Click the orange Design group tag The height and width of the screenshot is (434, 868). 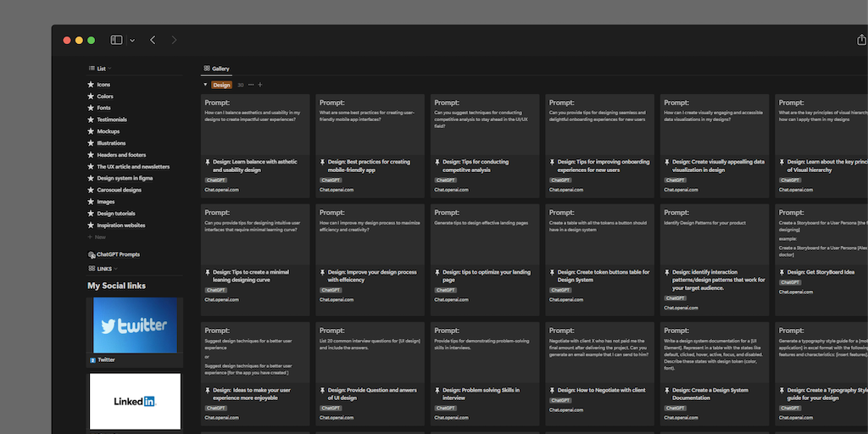[221, 85]
